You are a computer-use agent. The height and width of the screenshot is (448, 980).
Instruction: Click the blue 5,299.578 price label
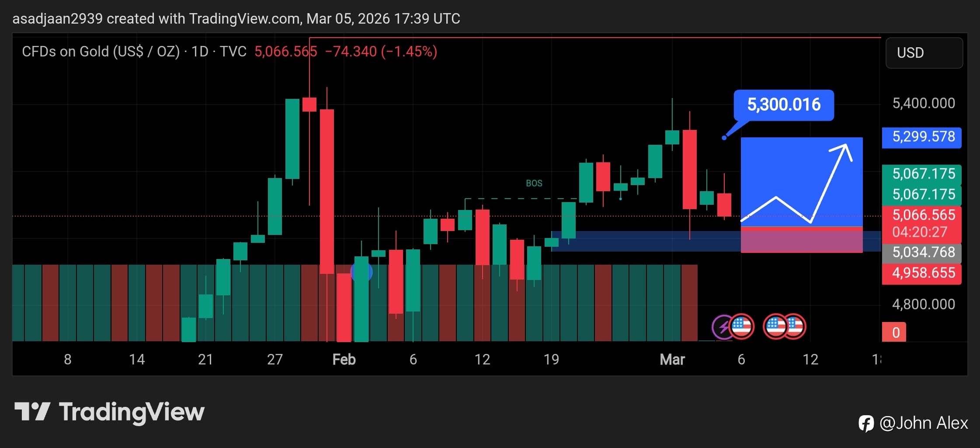921,137
